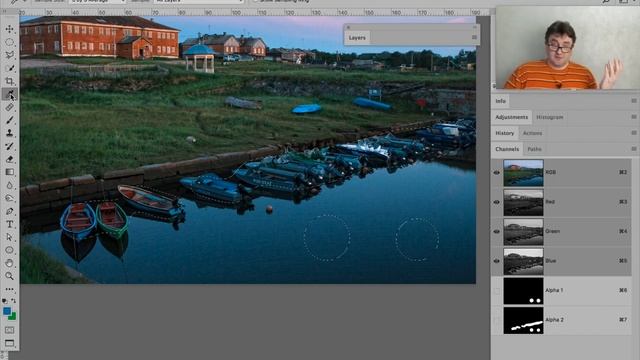Image resolution: width=640 pixels, height=360 pixels.
Task: Switch to the Adjustments tab
Action: tap(511, 117)
